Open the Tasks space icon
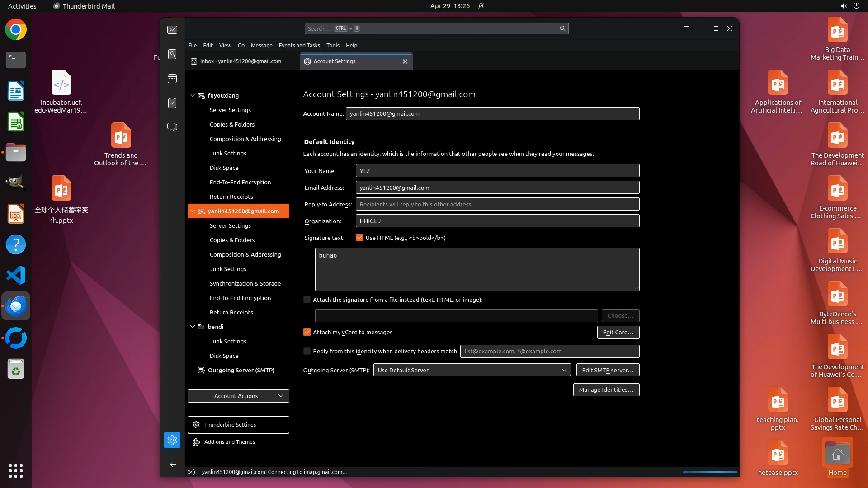 [172, 103]
